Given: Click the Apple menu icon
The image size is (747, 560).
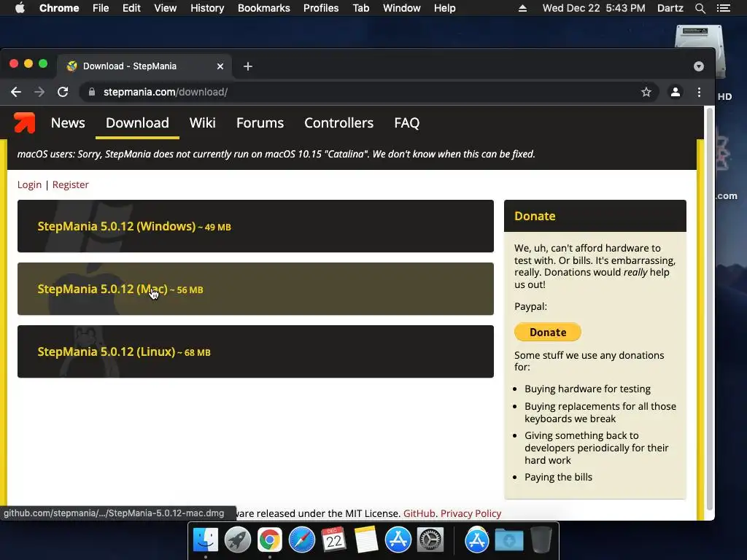Looking at the screenshot, I should (20, 8).
